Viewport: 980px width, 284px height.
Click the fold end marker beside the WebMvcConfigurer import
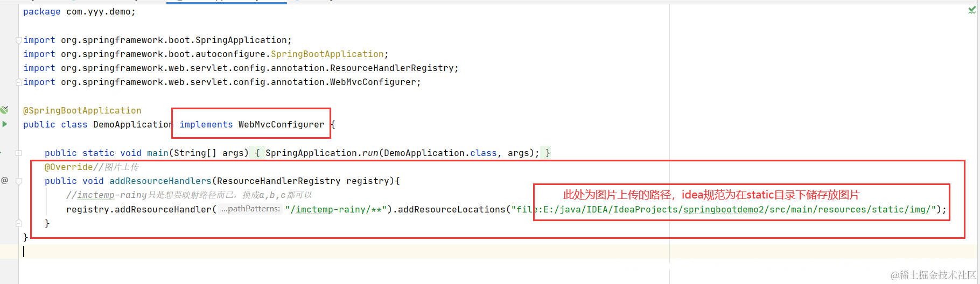point(19,82)
